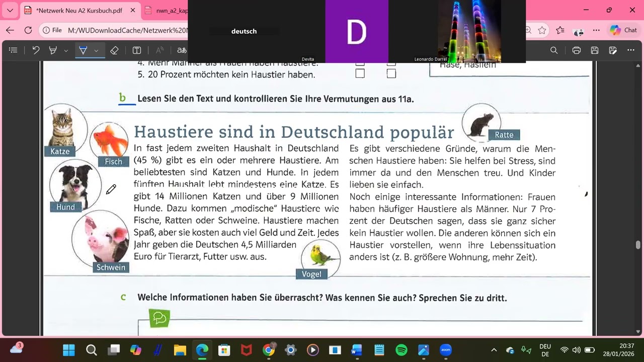The image size is (644, 362).
Task: Click the Schwein pig picture
Action: coord(101,238)
